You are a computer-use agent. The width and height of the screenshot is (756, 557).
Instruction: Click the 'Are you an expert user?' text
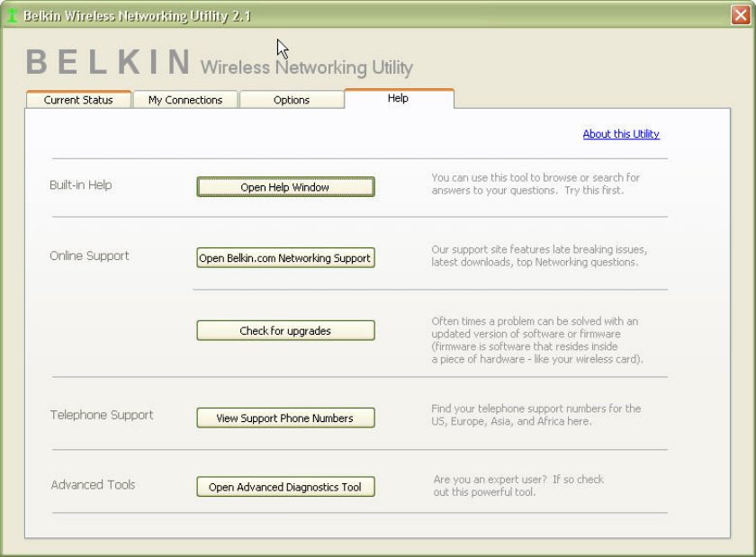(518, 486)
